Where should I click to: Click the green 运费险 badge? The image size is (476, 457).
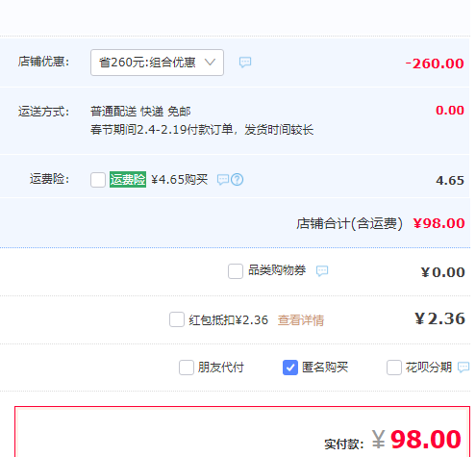pos(128,180)
